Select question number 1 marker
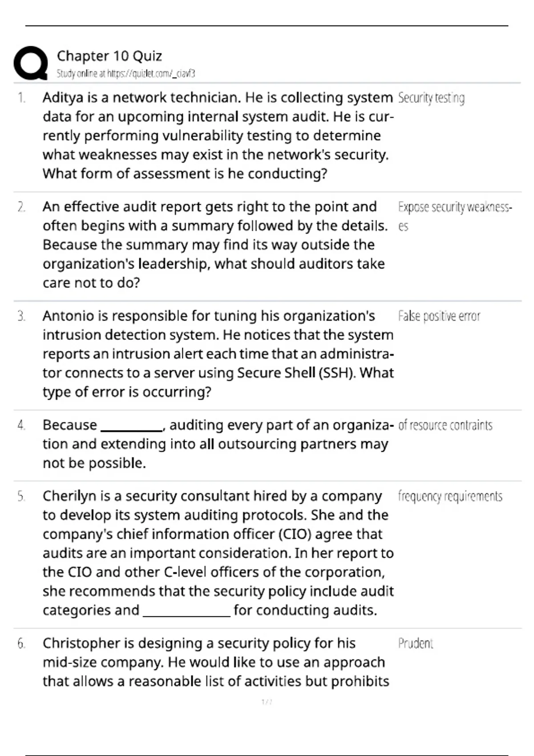534x756 pixels. click(x=21, y=97)
